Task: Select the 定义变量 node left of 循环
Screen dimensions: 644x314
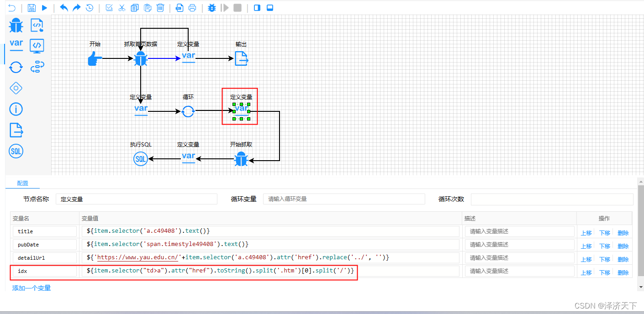Action: 141,110
